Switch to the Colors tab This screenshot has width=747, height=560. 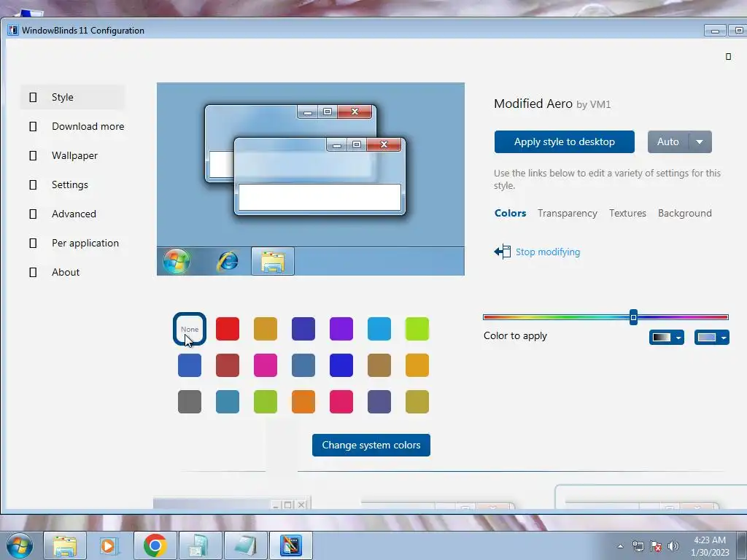[510, 214]
